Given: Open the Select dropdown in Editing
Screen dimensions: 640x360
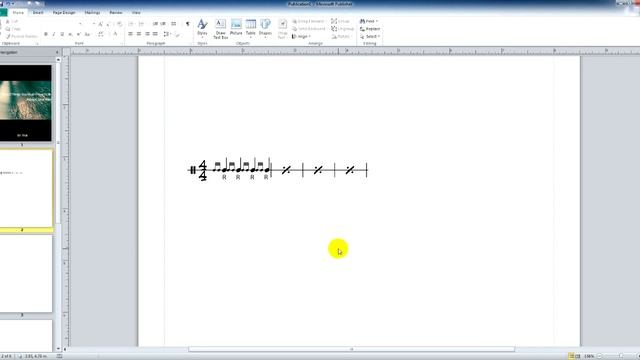Looking at the screenshot, I should [x=370, y=37].
